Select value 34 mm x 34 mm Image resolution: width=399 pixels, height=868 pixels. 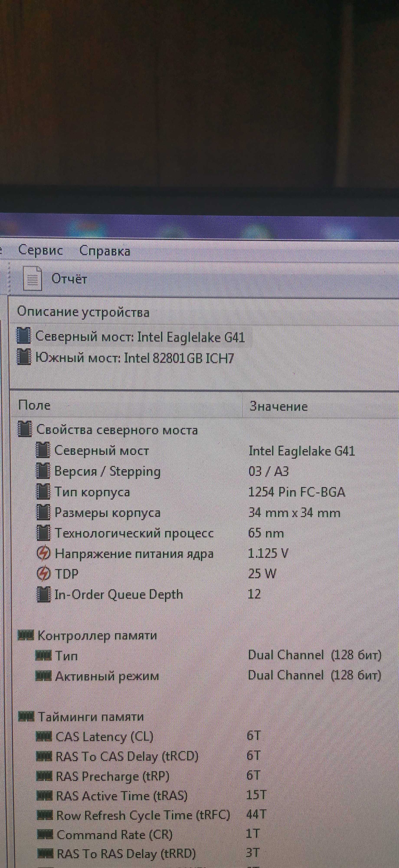(x=294, y=513)
